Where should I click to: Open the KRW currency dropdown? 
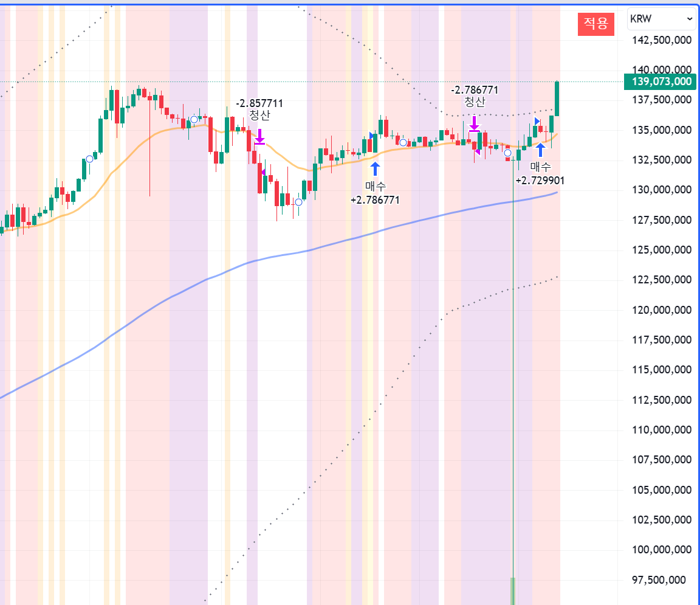point(661,19)
